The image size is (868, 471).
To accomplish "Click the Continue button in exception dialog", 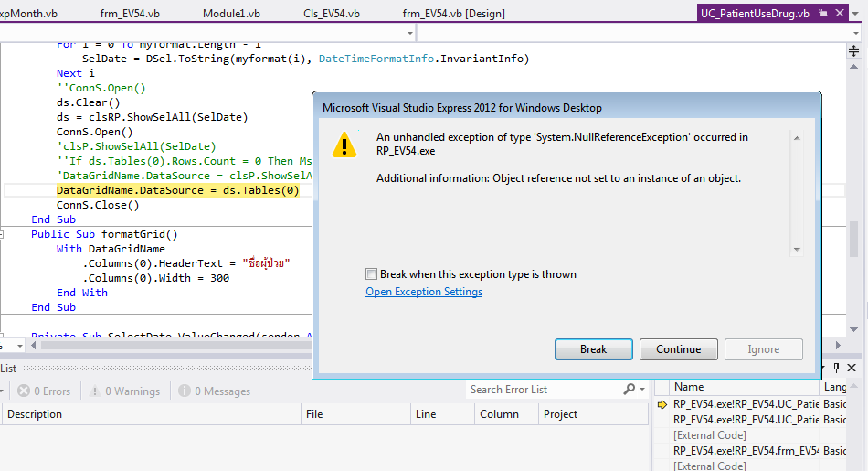I will [x=679, y=349].
